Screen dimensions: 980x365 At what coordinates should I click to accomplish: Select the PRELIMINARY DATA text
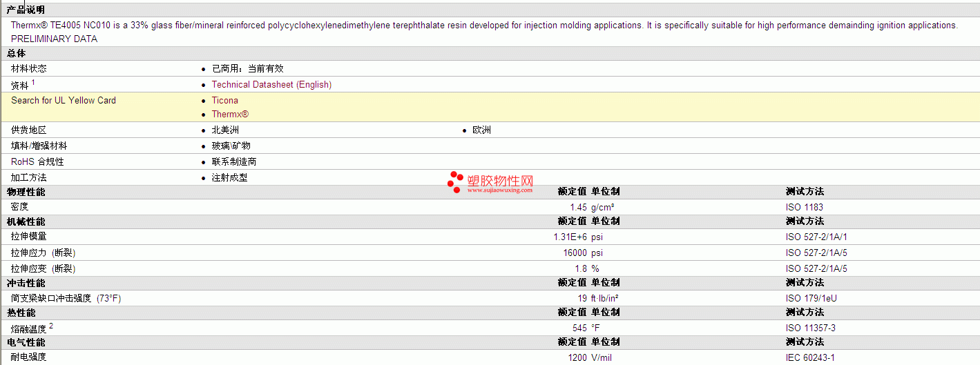[x=55, y=39]
